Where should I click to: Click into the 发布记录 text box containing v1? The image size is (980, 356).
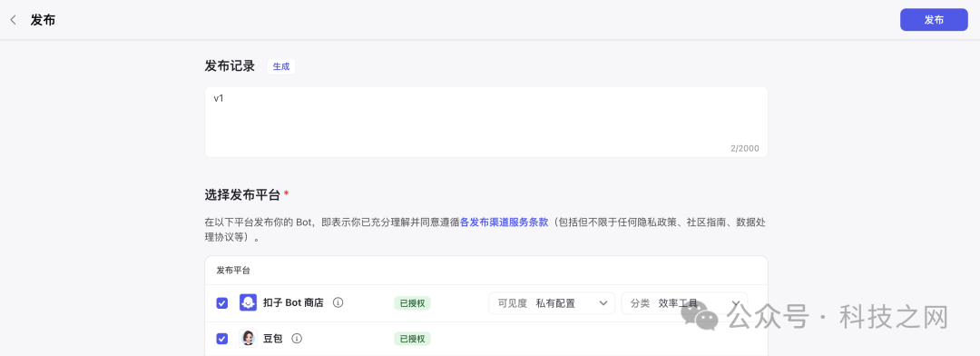coord(486,122)
